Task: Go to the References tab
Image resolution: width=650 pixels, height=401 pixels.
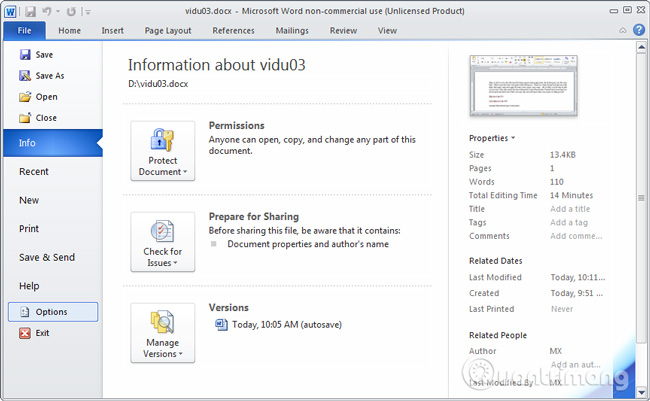Action: pos(233,30)
